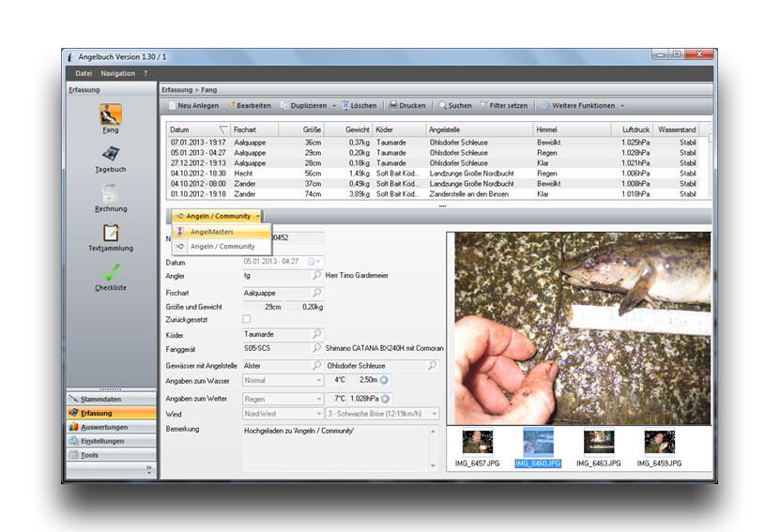Click the water temperature 4°C field

click(x=337, y=380)
